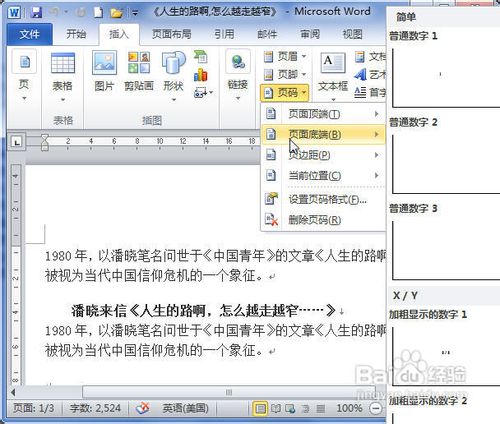Open the Screenshot dropdown in illustrations group

pyautogui.click(x=203, y=92)
